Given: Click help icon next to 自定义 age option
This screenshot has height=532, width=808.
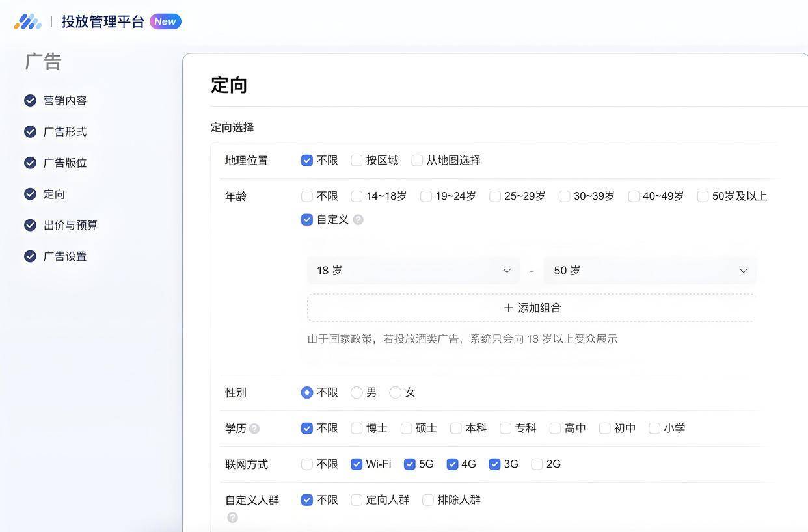Looking at the screenshot, I should tap(358, 220).
